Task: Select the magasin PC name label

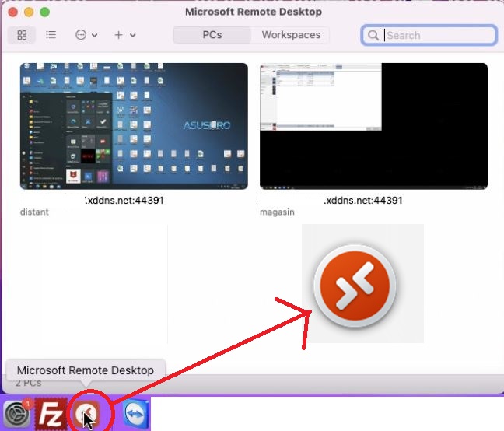Action: 277,212
